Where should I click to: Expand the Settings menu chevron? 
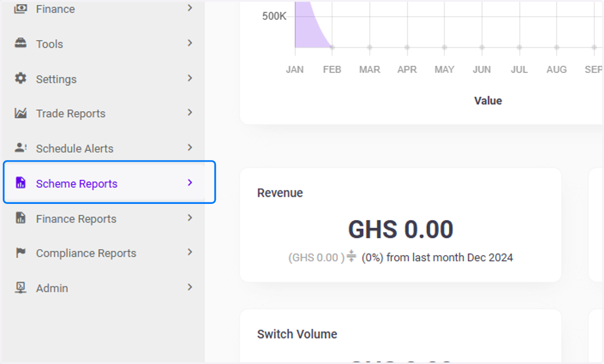tap(190, 78)
